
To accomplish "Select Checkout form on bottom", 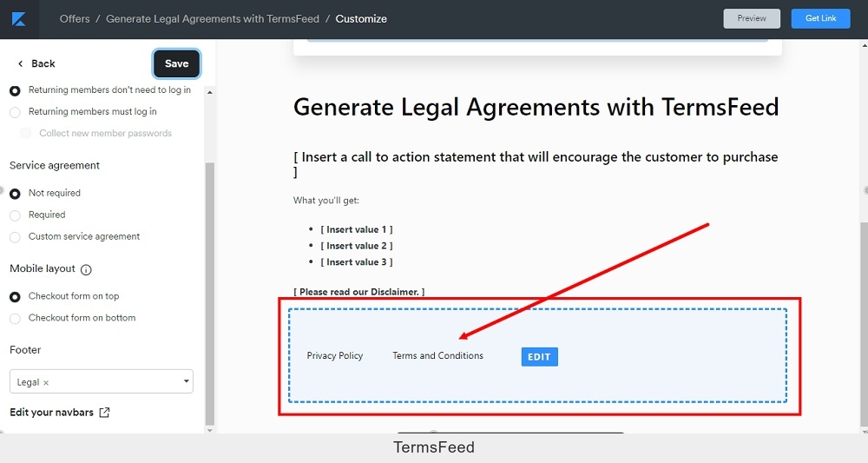I will click(15, 319).
